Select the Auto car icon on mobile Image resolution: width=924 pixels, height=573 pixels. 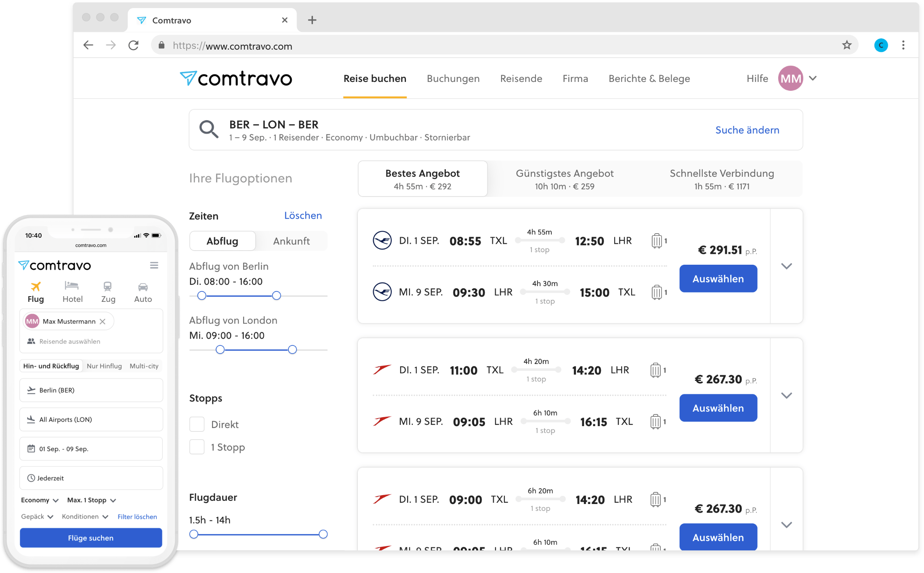pos(143,287)
